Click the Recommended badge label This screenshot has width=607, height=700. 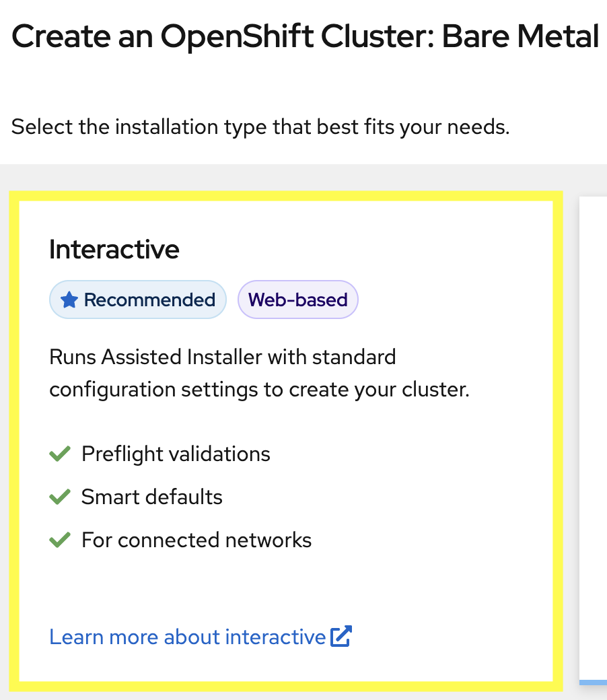(149, 300)
